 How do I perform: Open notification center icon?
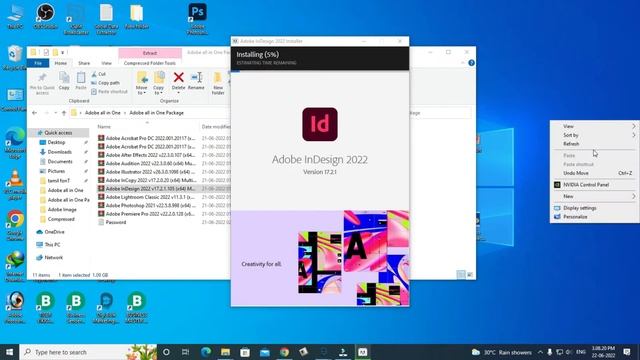(x=627, y=352)
